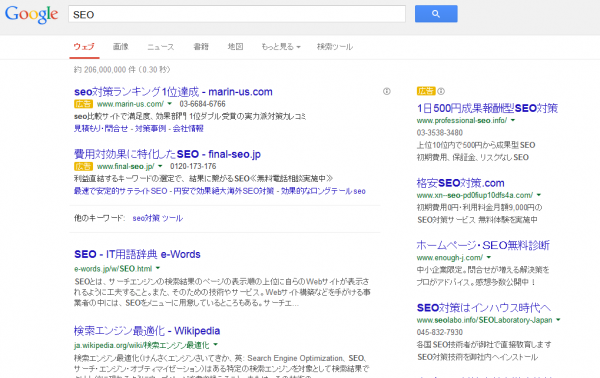Open 検索ツール options
The width and height of the screenshot is (600, 378).
click(335, 47)
